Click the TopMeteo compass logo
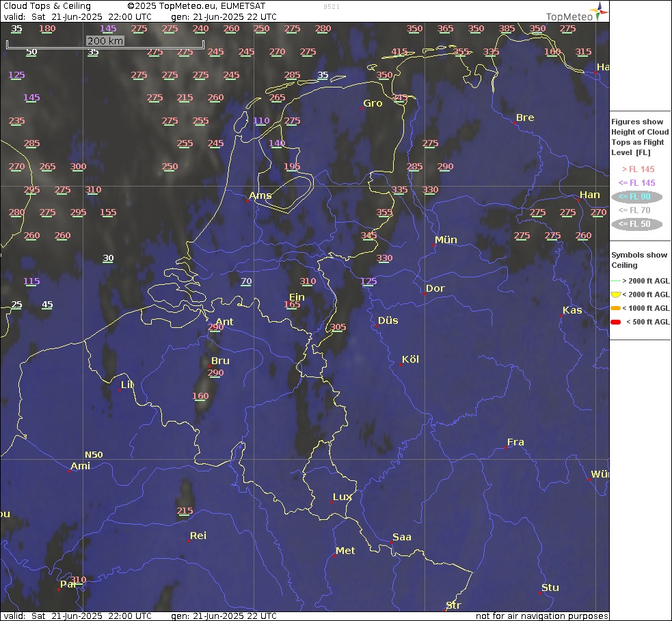Screen dimensions: 672x621 point(598,11)
